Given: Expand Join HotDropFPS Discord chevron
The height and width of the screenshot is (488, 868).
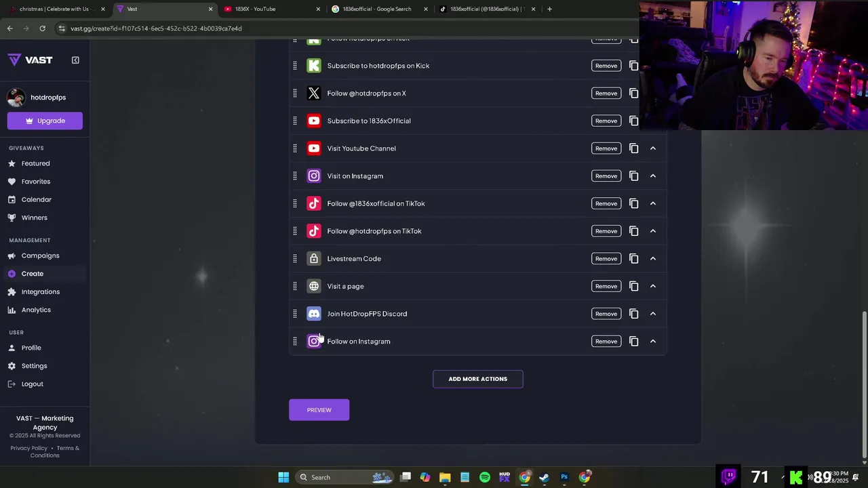Looking at the screenshot, I should [x=653, y=314].
